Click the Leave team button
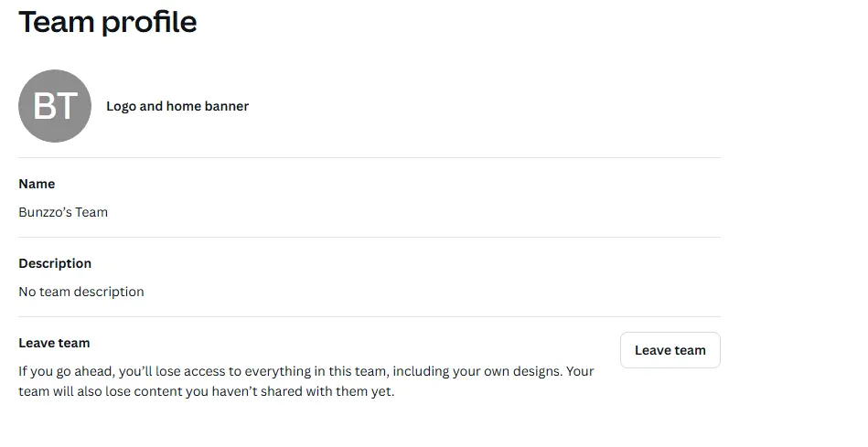The height and width of the screenshot is (447, 868). [670, 350]
